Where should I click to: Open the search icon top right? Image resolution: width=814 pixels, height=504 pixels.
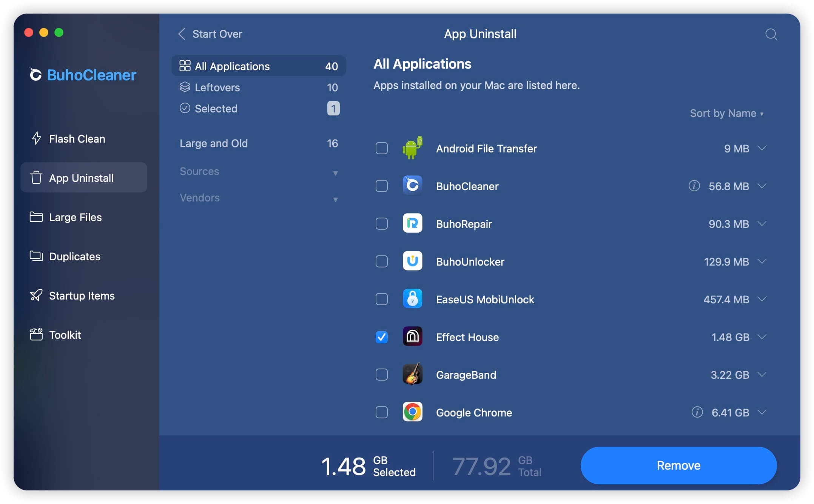tap(771, 34)
